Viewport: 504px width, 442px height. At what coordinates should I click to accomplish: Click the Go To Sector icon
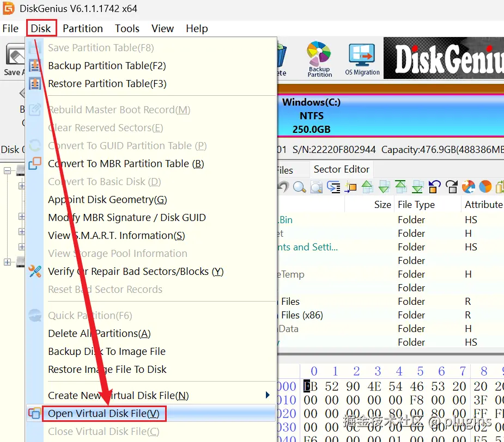350,187
